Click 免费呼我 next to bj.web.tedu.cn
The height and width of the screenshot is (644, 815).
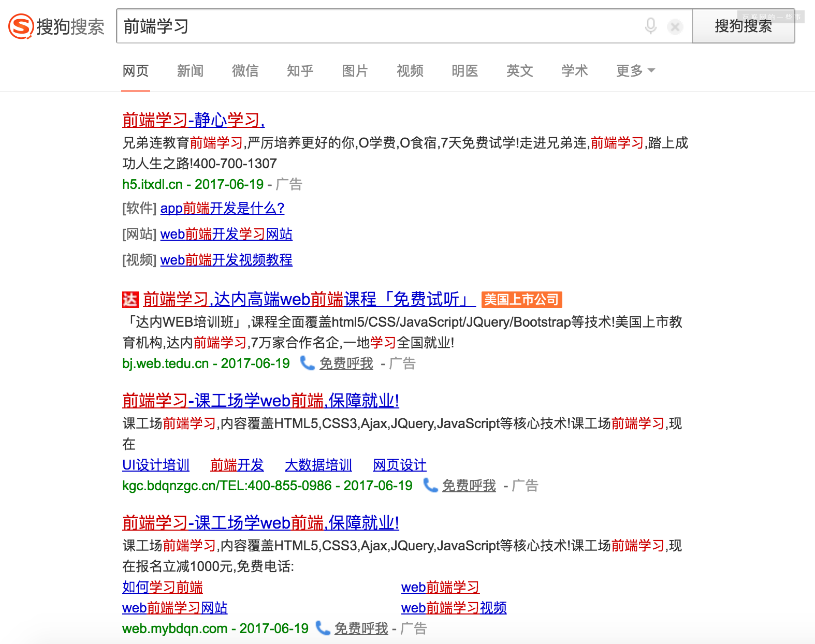pos(346,363)
